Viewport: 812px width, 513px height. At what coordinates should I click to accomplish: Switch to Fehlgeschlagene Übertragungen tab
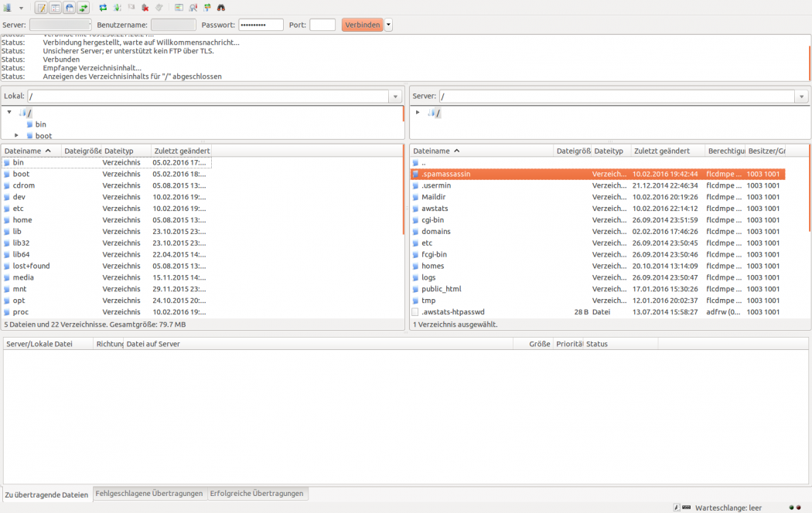[149, 493]
